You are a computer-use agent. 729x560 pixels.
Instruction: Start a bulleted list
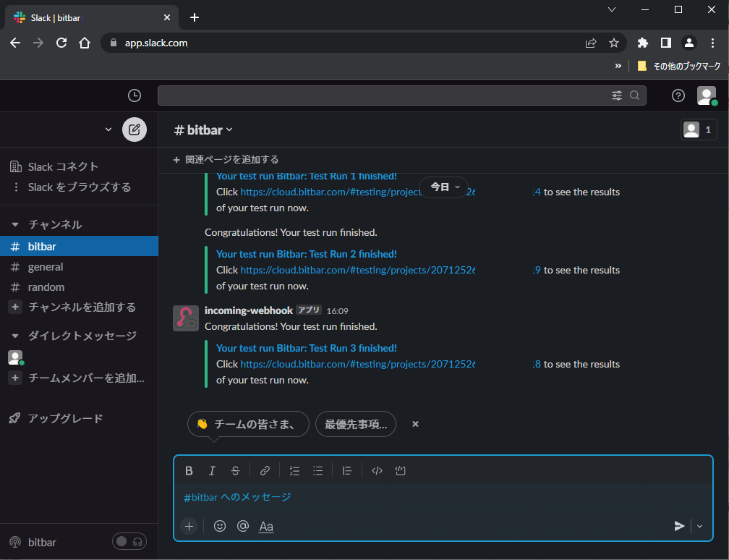coord(318,471)
